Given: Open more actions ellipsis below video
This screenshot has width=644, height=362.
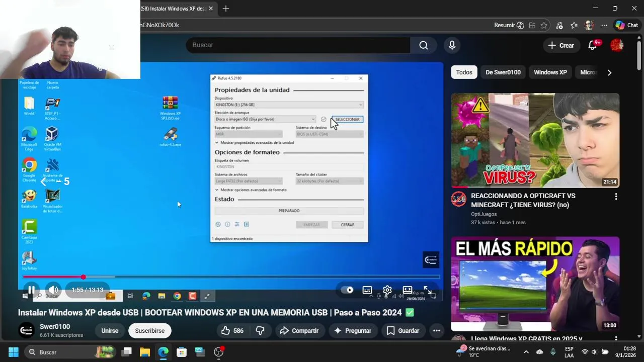Looking at the screenshot, I should point(437,330).
